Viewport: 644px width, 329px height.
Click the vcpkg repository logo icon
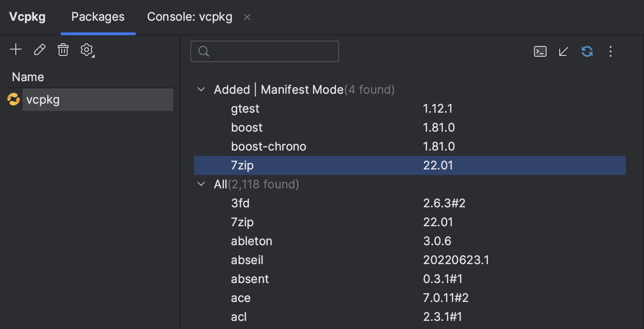[x=14, y=100]
